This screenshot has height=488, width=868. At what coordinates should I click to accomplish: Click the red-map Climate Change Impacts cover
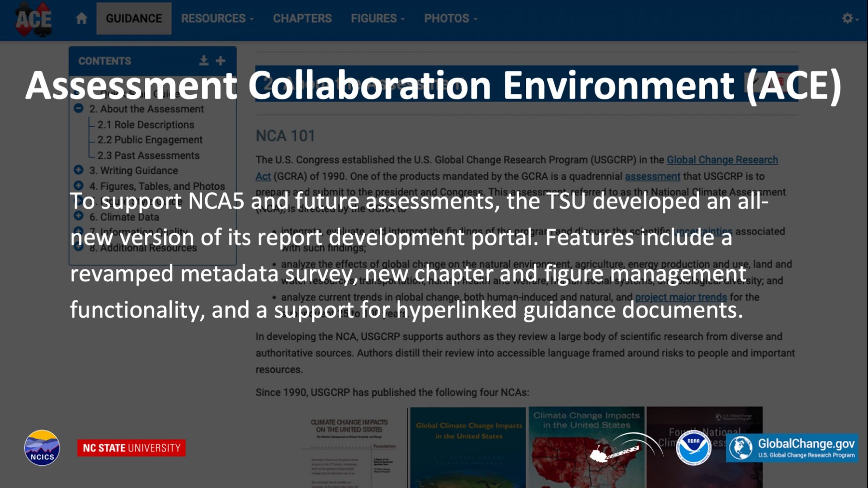587,447
